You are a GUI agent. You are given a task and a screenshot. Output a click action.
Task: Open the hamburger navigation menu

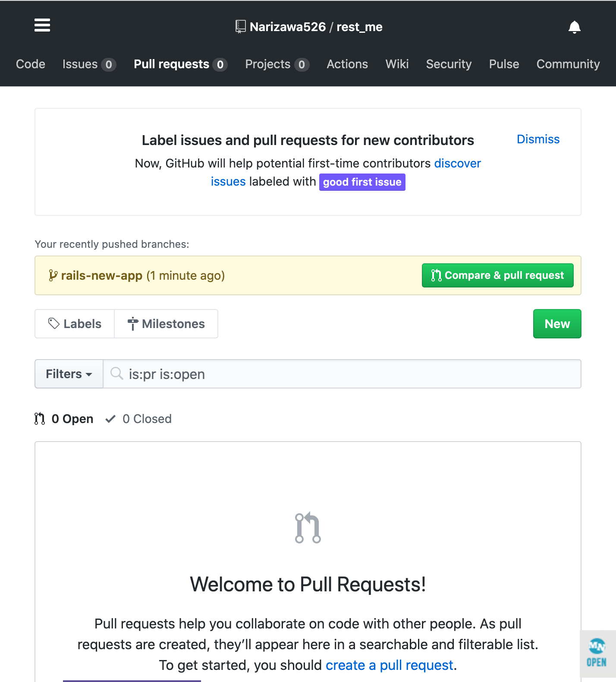[42, 25]
